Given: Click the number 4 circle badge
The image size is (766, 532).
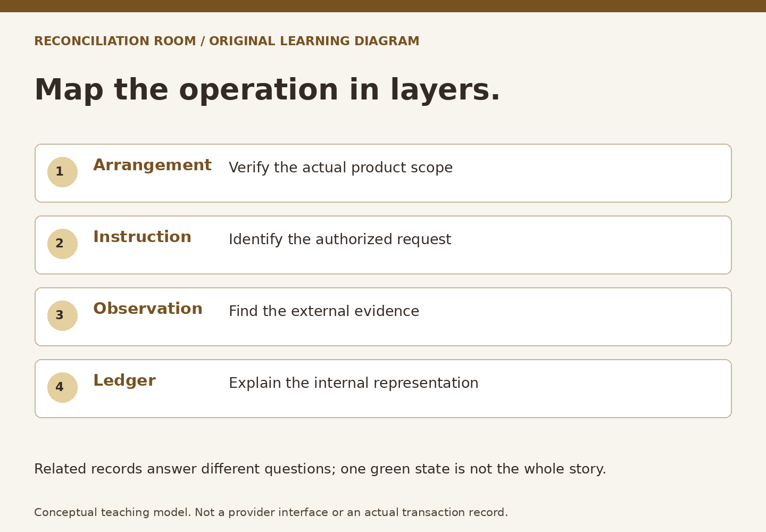Looking at the screenshot, I should (x=62, y=387).
